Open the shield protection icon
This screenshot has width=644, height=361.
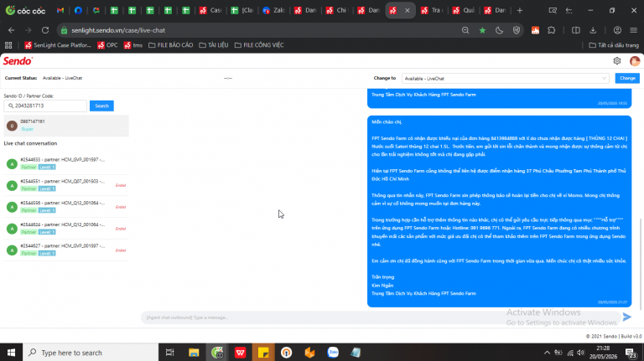(x=517, y=30)
